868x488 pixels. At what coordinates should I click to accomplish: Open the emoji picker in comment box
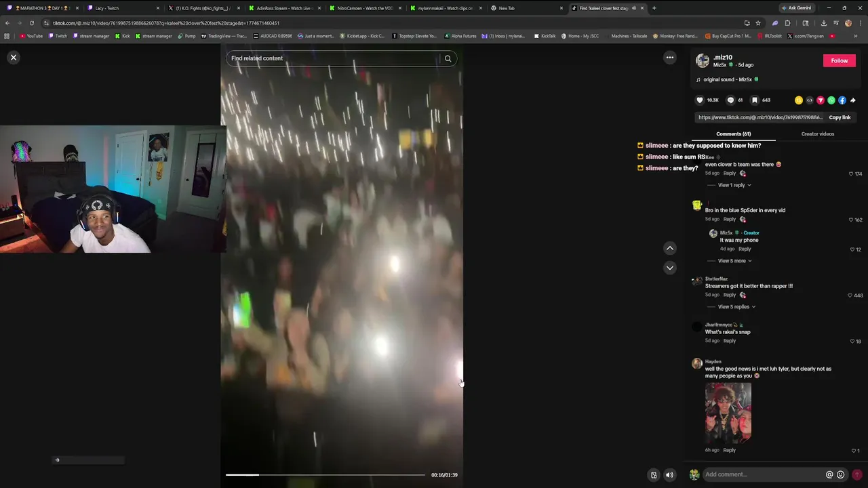[x=841, y=475]
